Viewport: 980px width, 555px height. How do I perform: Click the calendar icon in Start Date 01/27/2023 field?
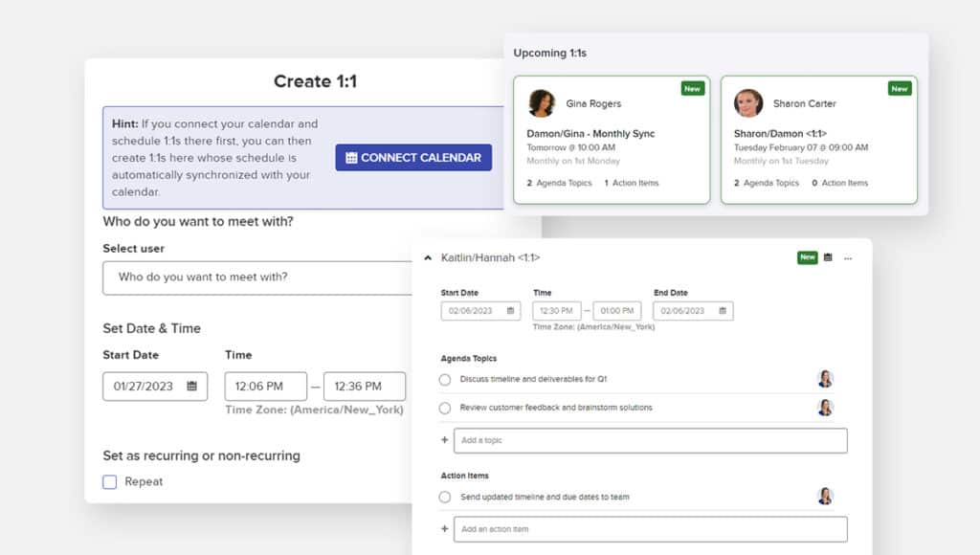click(191, 387)
